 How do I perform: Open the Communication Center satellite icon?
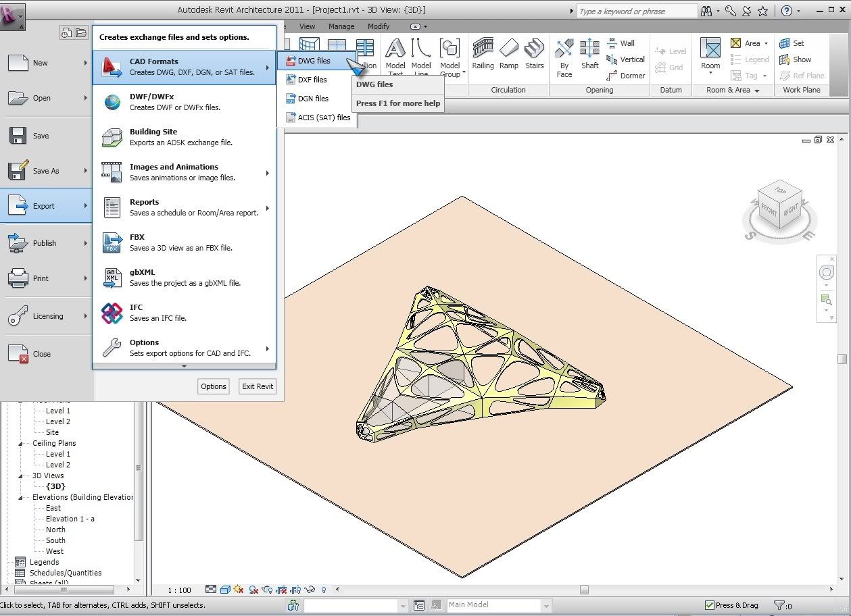coord(747,11)
